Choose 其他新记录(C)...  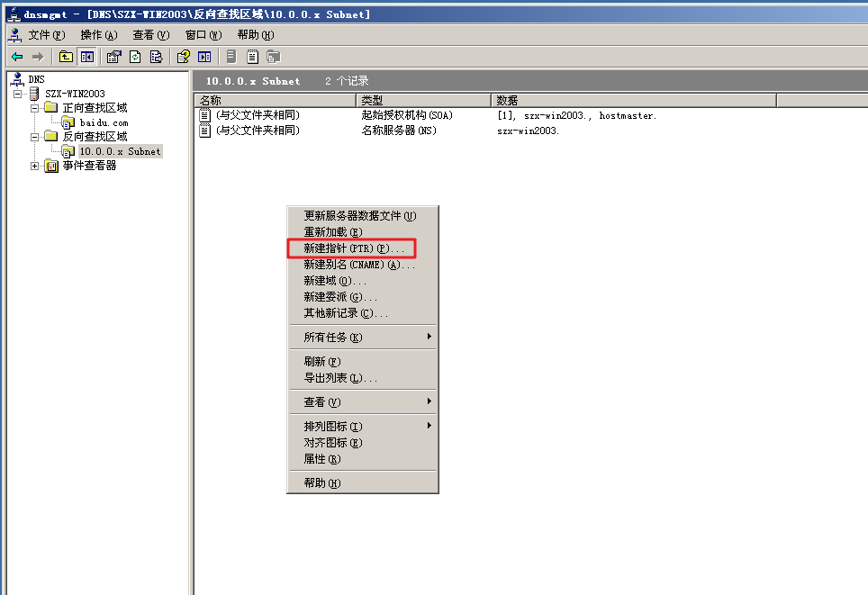363,312
